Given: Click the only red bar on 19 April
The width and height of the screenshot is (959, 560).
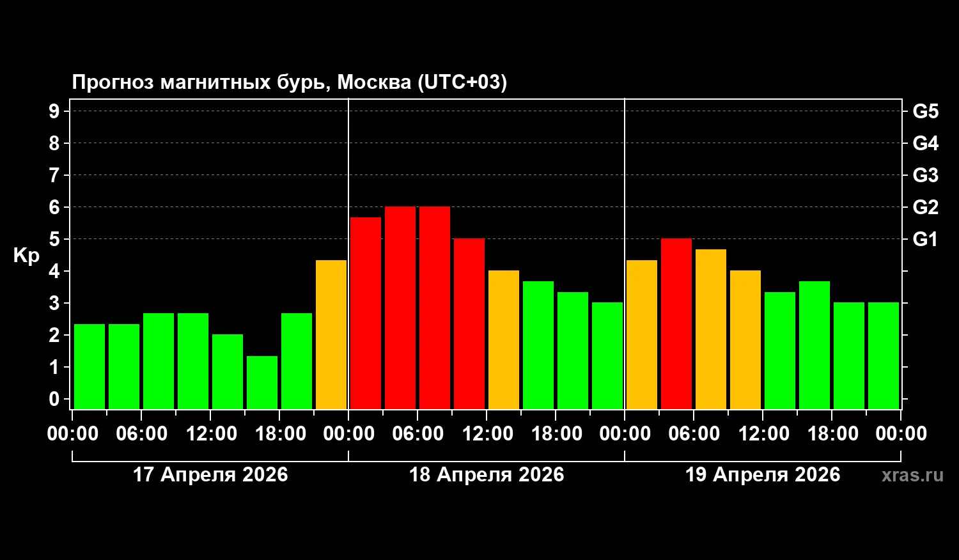Looking at the screenshot, I should [676, 323].
